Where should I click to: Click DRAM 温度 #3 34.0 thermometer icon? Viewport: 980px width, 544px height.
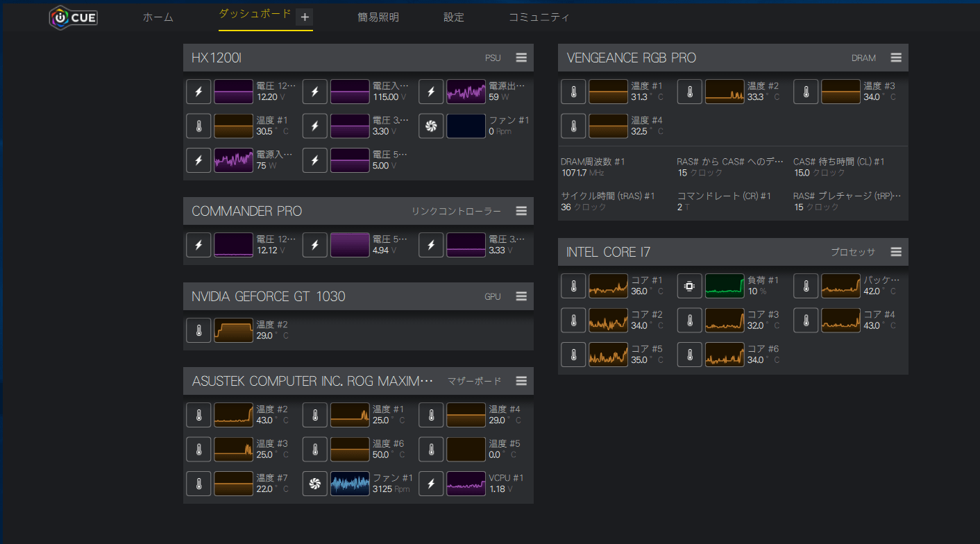click(x=806, y=92)
